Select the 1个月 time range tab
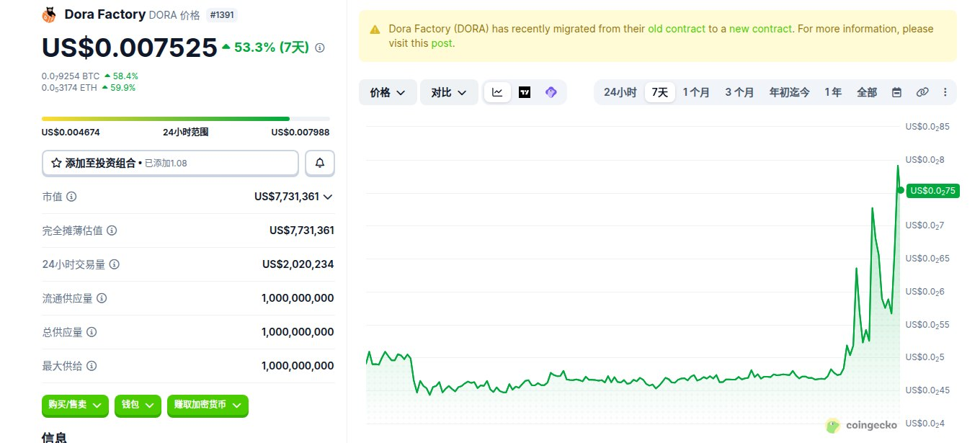The width and height of the screenshot is (980, 443). tap(696, 92)
